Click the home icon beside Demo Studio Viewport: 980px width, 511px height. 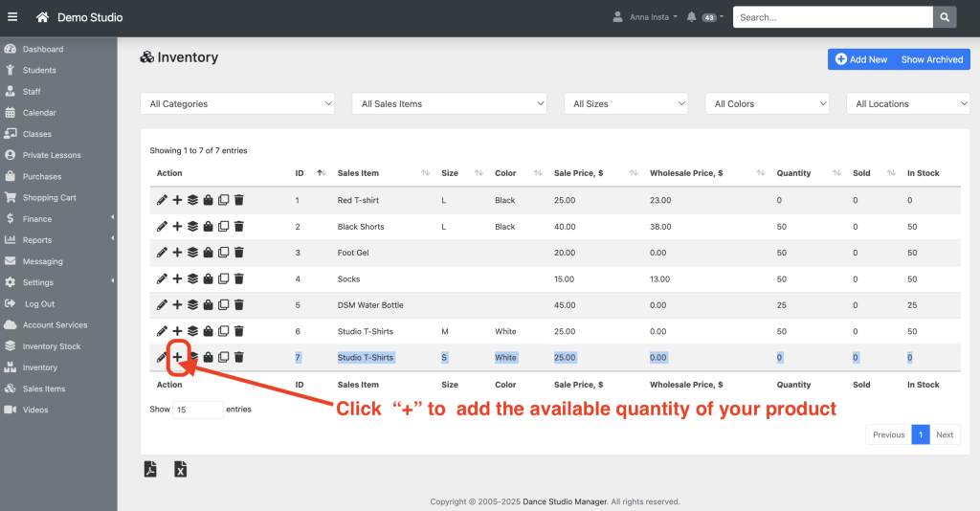pyautogui.click(x=42, y=17)
